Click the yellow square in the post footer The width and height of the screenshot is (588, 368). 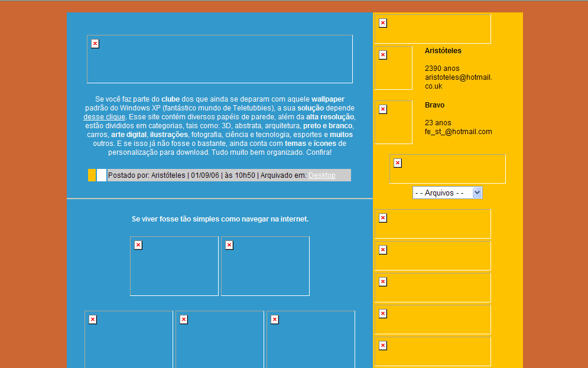click(92, 175)
